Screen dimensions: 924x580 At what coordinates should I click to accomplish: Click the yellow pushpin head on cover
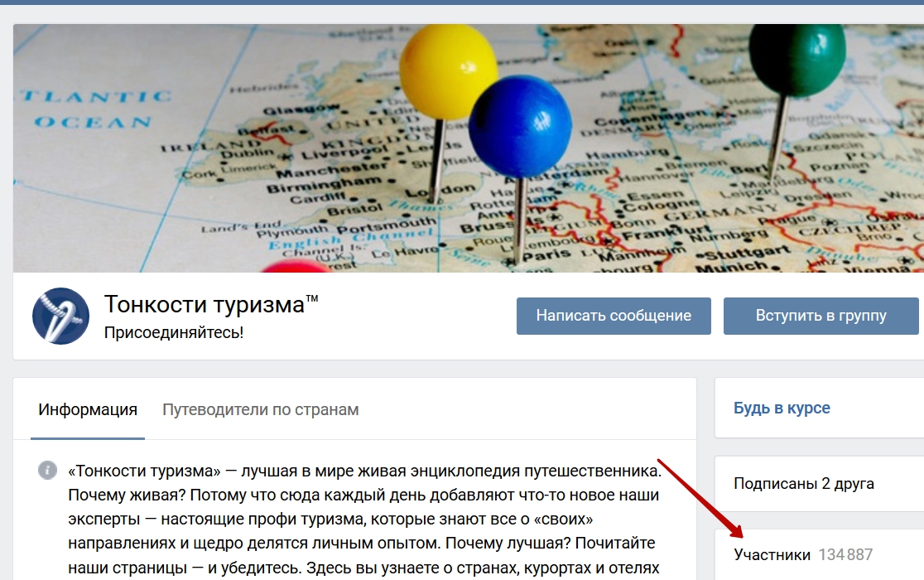[447, 71]
